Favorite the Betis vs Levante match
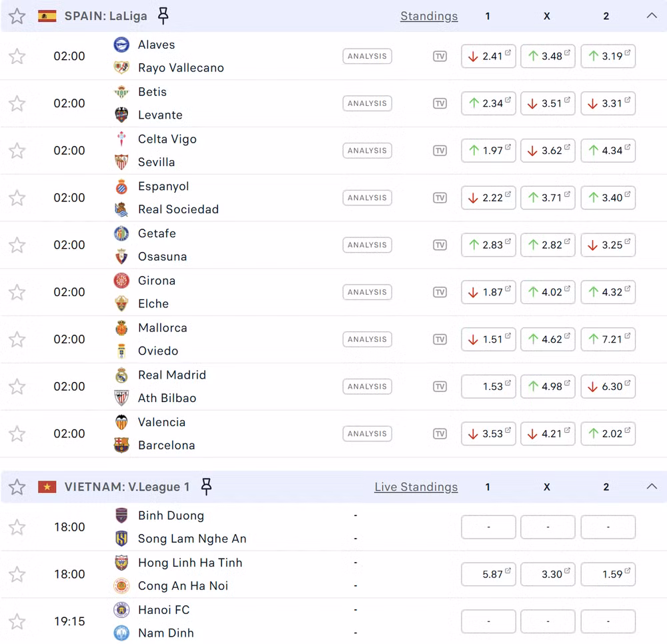The height and width of the screenshot is (644, 667). tap(17, 103)
